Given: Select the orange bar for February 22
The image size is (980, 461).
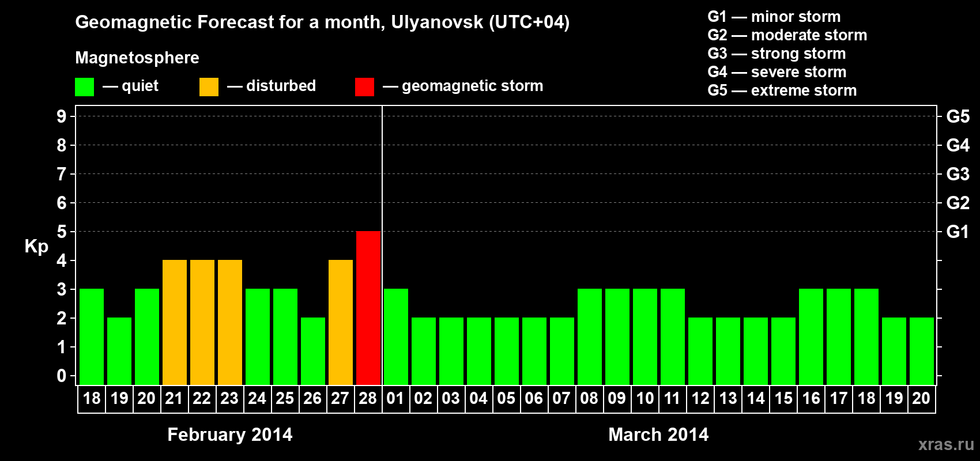Looking at the screenshot, I should point(202,322).
